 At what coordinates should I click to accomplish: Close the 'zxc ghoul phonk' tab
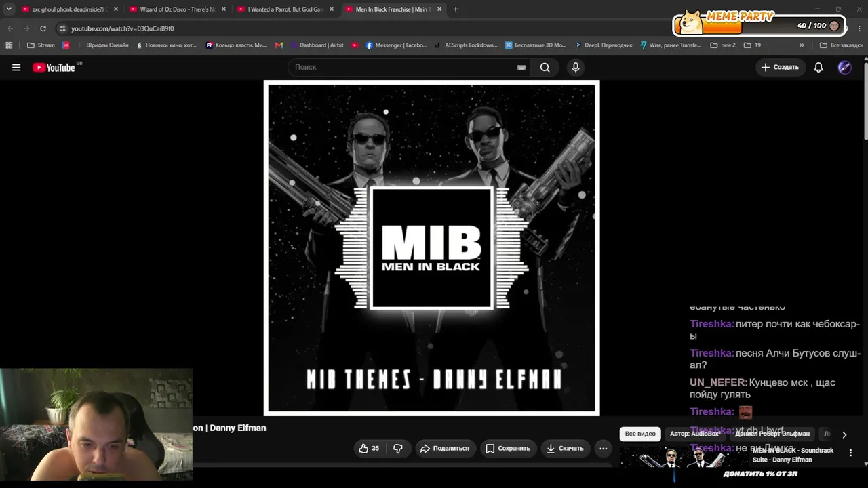point(116,9)
